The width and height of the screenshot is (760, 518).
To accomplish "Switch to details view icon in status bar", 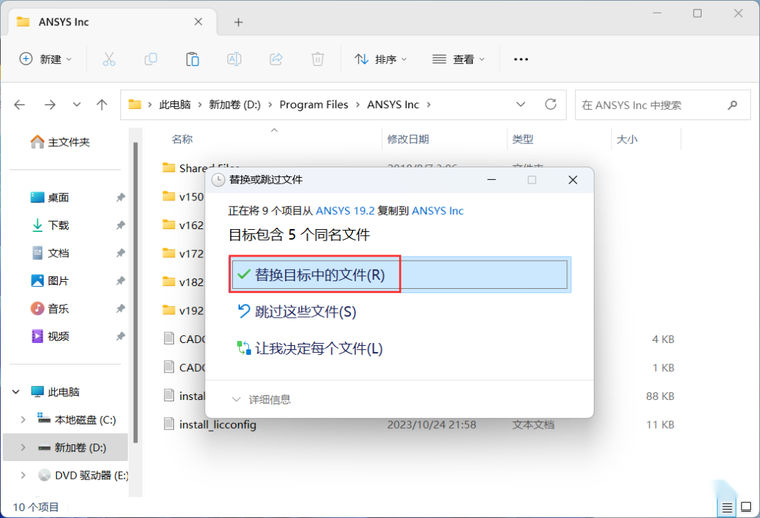I will pos(727,507).
